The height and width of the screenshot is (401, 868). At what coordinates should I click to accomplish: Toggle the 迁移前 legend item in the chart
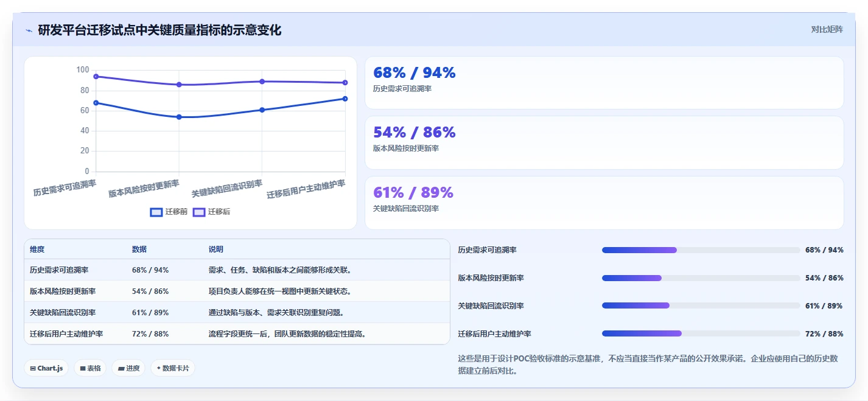pyautogui.click(x=169, y=212)
